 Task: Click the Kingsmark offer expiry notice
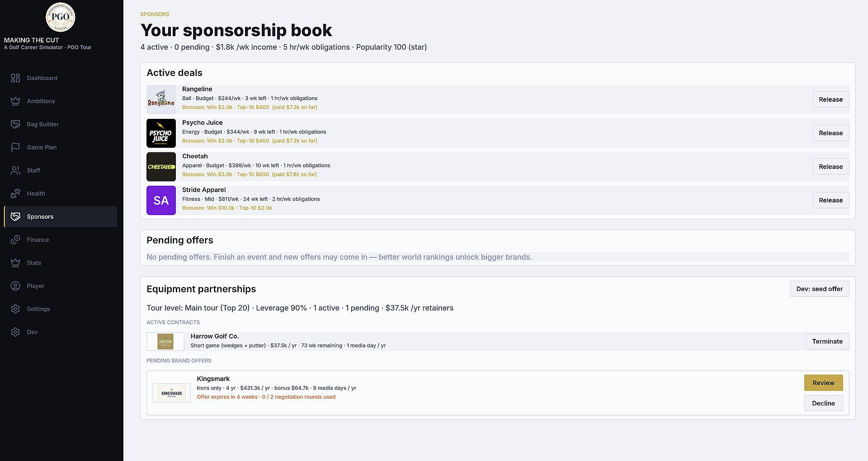(x=266, y=397)
